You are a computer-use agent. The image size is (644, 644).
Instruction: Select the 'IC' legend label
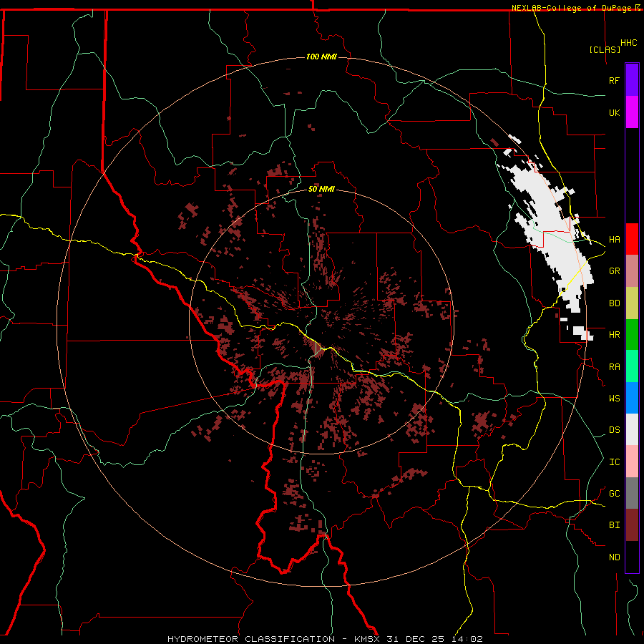pos(614,462)
